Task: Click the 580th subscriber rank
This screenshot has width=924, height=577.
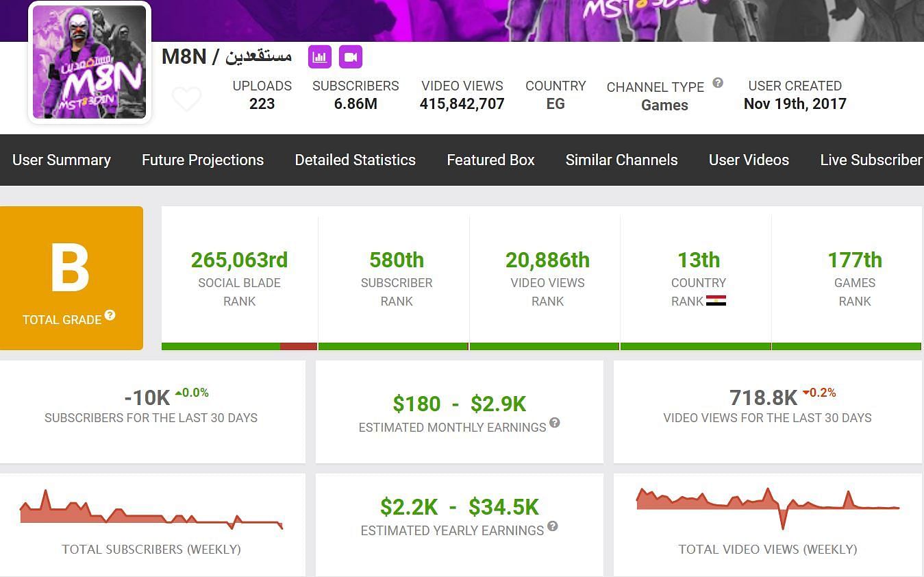Action: 397,260
